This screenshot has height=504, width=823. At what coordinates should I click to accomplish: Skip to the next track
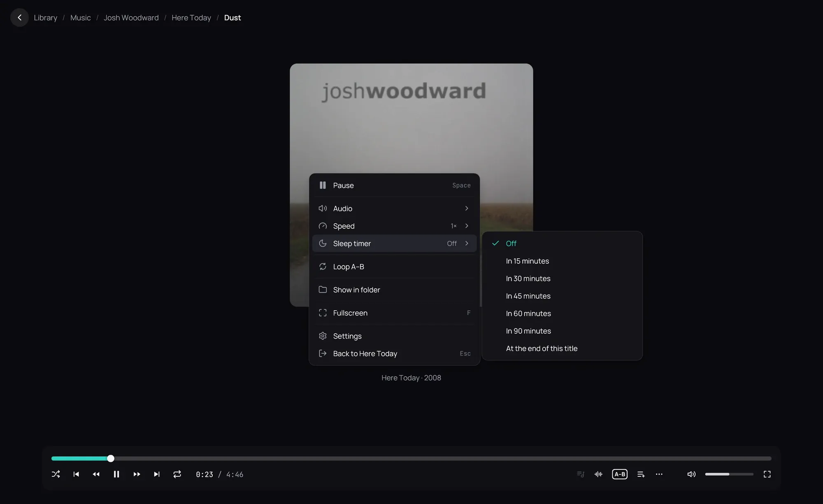157,474
